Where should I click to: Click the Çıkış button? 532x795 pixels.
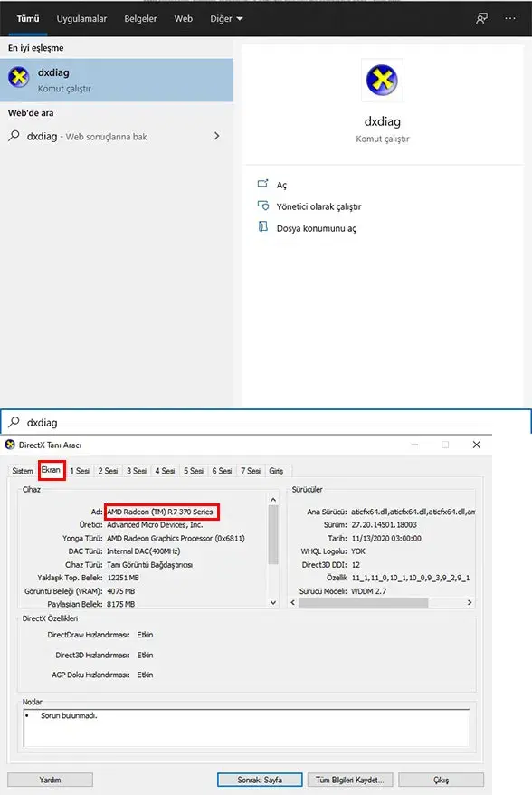tap(441, 780)
